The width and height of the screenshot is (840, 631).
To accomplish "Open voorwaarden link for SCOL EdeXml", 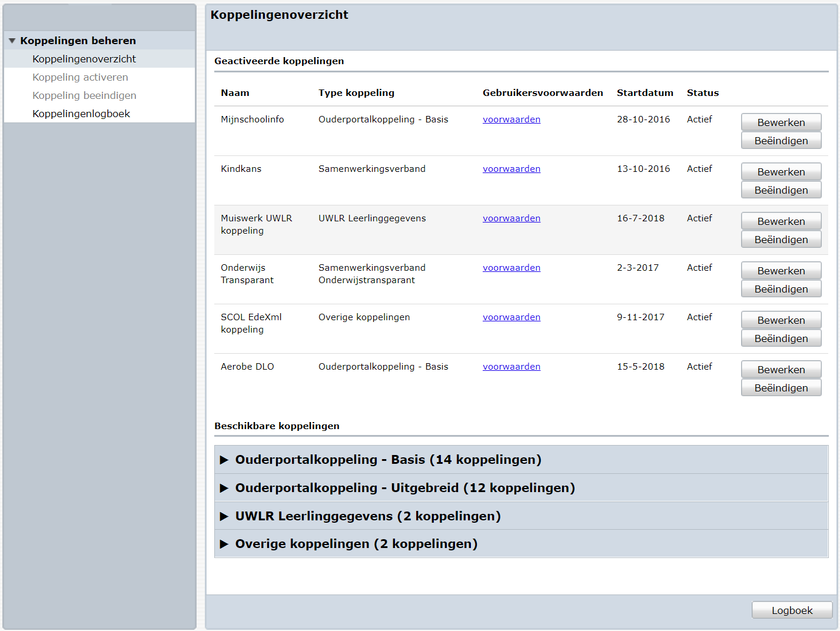I will pos(512,317).
